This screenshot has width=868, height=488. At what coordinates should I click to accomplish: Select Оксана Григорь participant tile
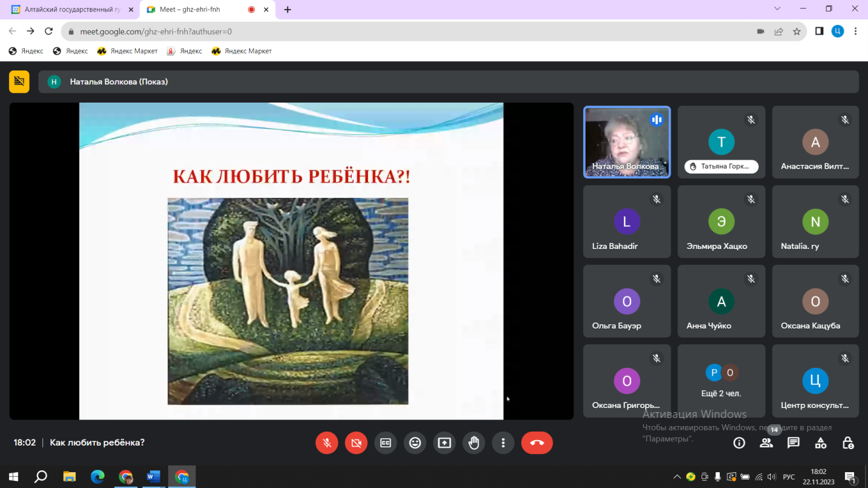(x=627, y=381)
